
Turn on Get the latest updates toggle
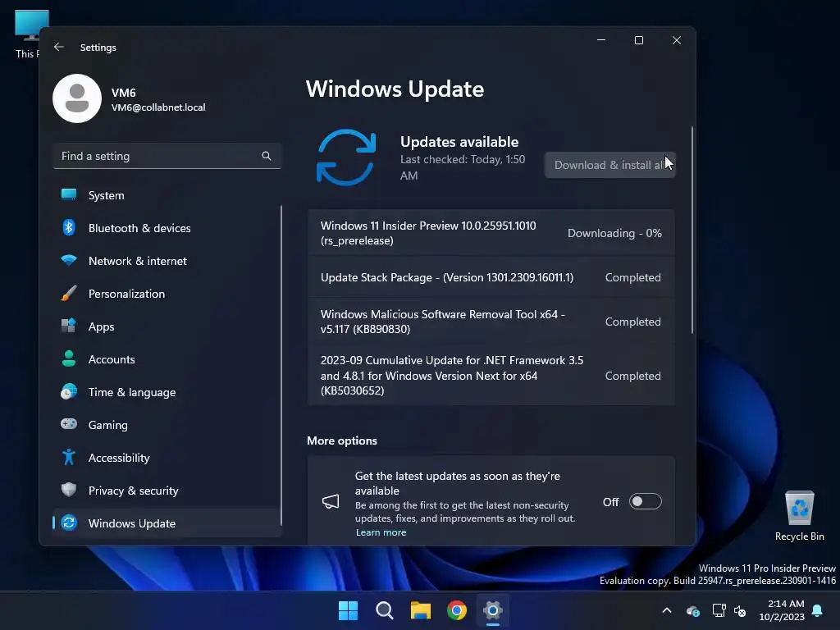645,501
